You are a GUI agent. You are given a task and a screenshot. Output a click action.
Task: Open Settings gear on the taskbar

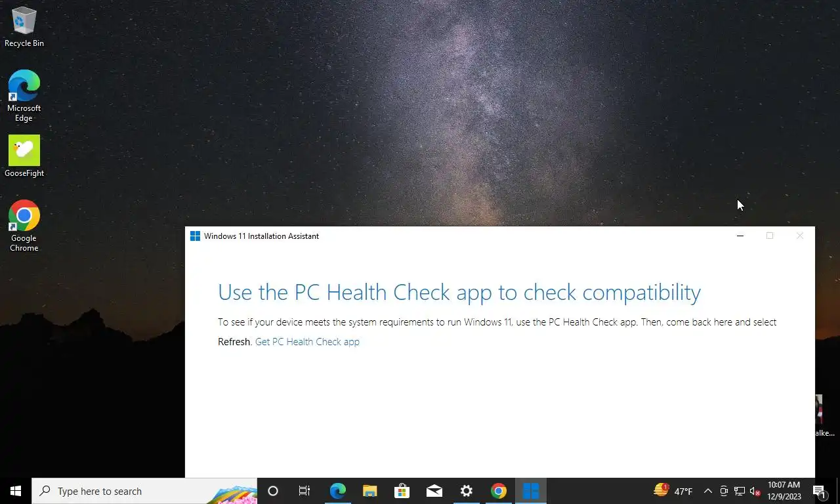pos(466,491)
